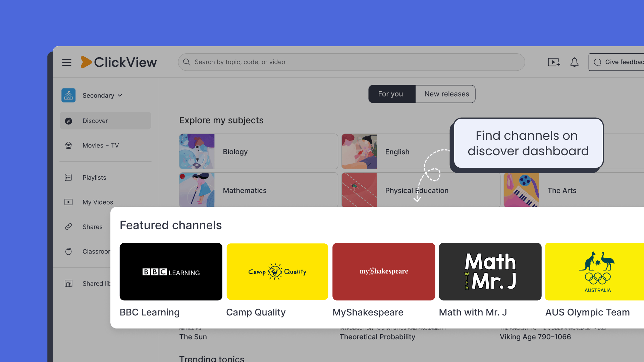Click the search magnifier icon

coord(187,62)
